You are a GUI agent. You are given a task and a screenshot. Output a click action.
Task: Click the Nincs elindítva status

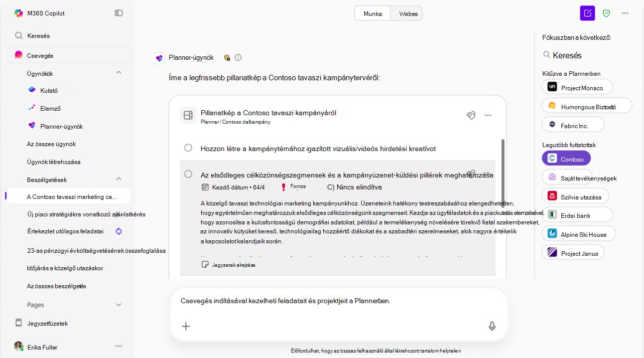355,187
